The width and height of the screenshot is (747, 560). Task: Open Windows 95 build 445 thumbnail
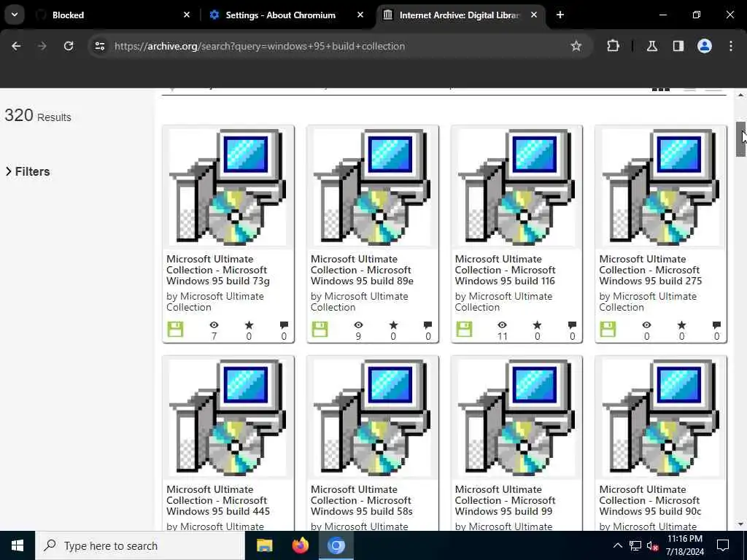(x=228, y=418)
